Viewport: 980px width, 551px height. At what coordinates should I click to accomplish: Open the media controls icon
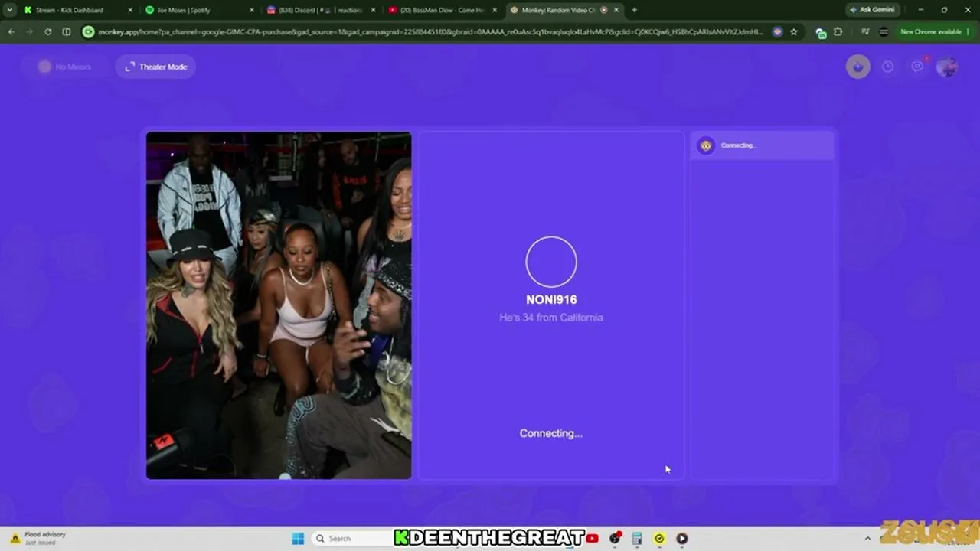[865, 32]
